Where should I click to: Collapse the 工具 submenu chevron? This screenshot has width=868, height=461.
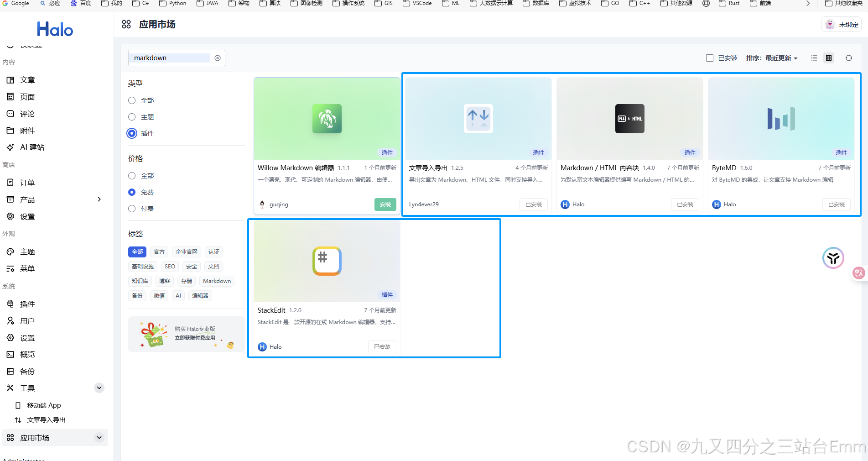tap(99, 388)
